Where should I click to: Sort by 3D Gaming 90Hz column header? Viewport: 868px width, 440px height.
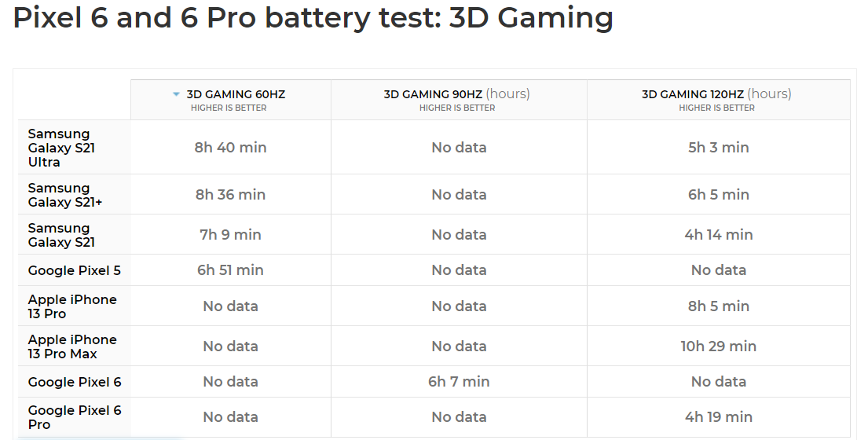click(456, 94)
